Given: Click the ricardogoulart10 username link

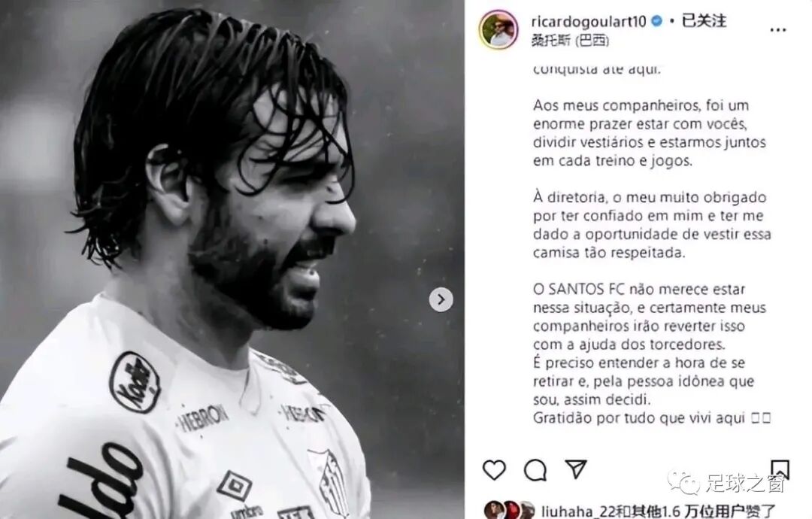Looking at the screenshot, I should [589, 21].
